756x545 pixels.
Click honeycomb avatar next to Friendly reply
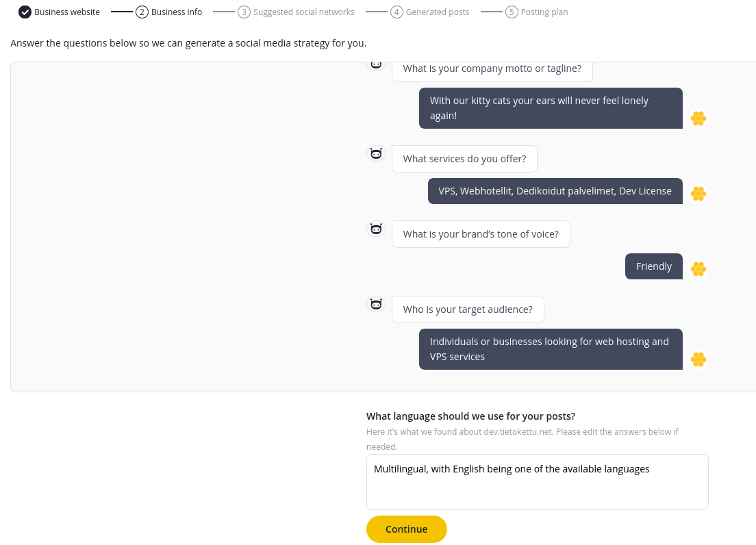[x=698, y=269]
